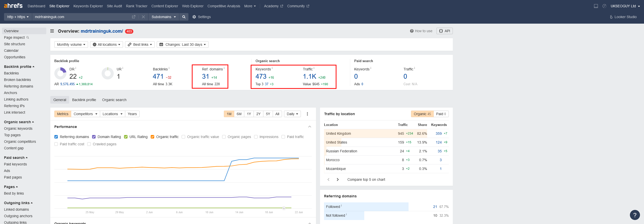644x224 pixels.
Task: Select the 6M chart time range
Action: [239, 114]
